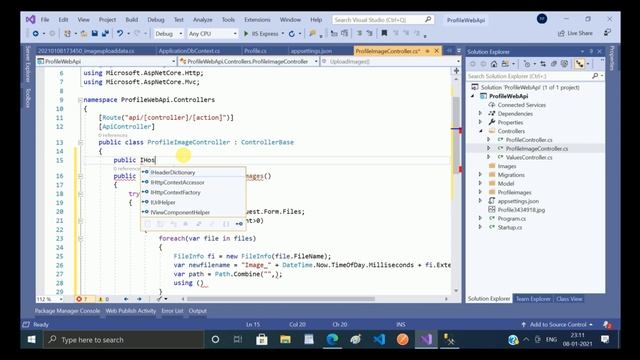Collapse the ProfileImageController class outline

[x=80, y=142]
